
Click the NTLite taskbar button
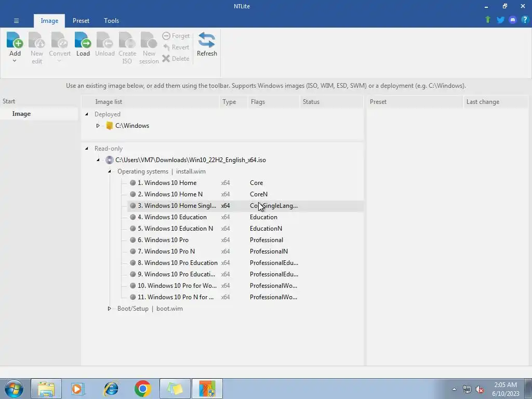tap(207, 389)
